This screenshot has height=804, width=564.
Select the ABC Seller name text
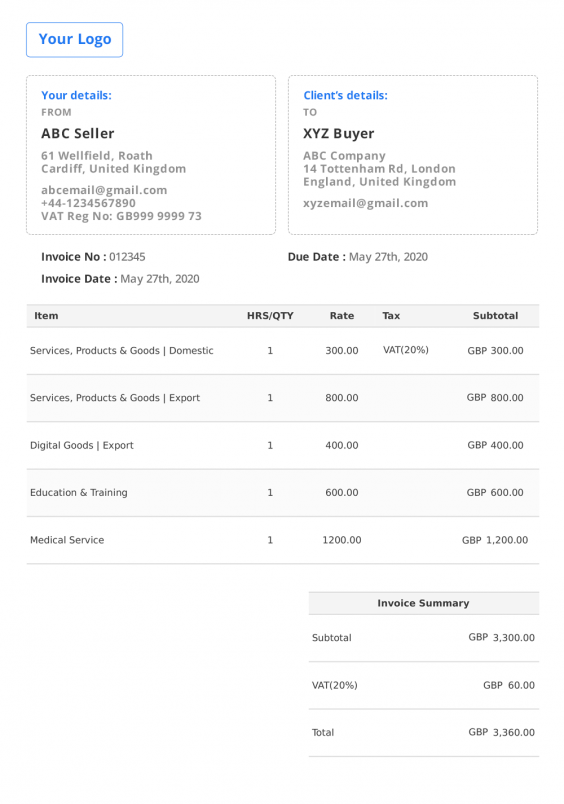(77, 133)
